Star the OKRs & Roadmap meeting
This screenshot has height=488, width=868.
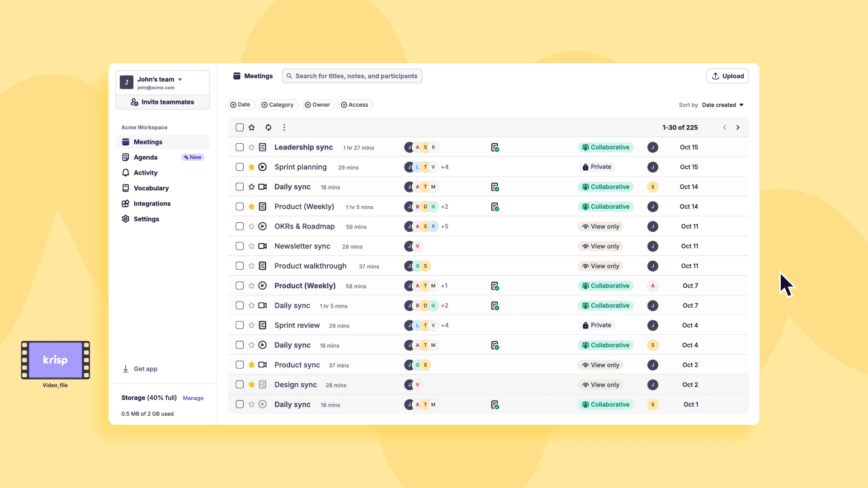[252, 226]
